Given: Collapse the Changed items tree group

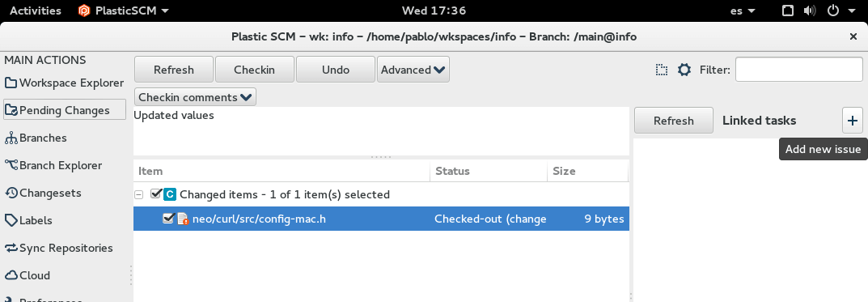Looking at the screenshot, I should (x=139, y=194).
